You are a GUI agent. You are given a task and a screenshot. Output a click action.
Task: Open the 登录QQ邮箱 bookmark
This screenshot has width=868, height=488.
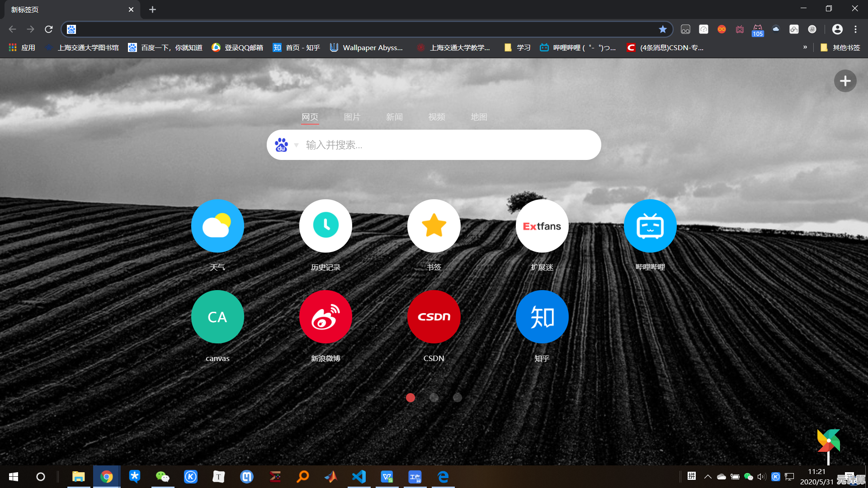(236, 47)
